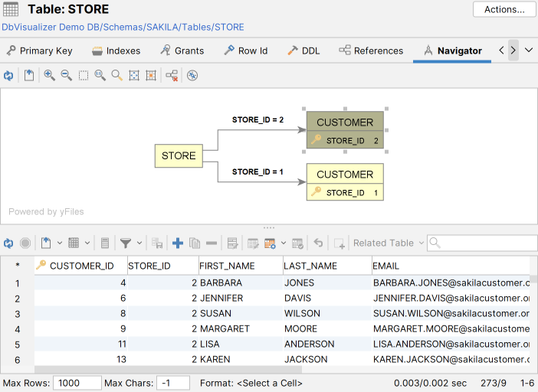Duplicate the selected row with copy icon
Viewport: 538px width, 392px height.
[x=195, y=243]
